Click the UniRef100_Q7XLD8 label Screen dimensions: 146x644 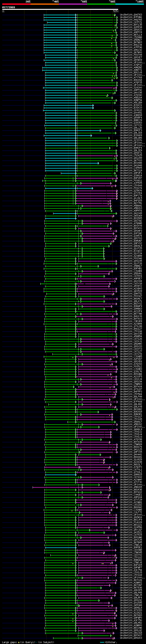click(131, 326)
